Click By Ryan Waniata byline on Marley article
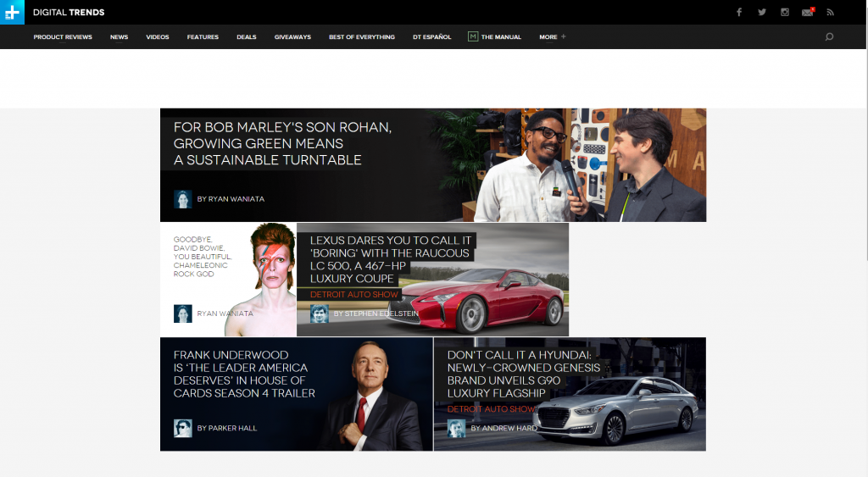The height and width of the screenshot is (477, 868). tap(231, 199)
